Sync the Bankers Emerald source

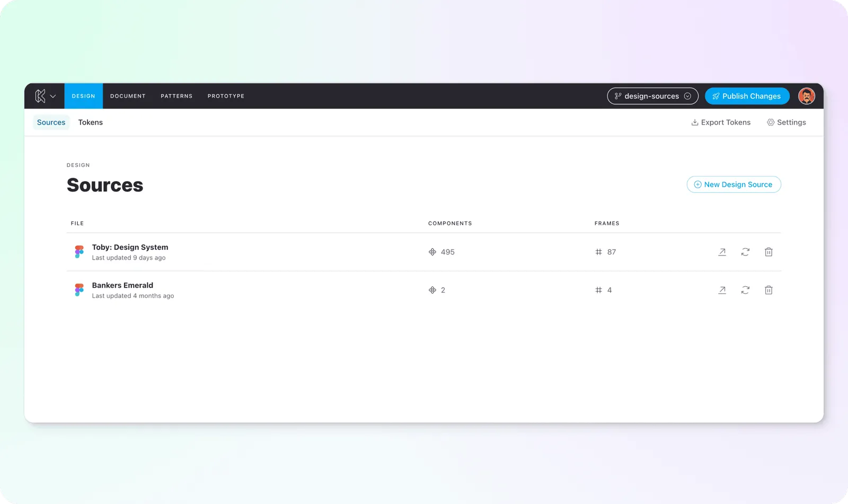point(745,290)
